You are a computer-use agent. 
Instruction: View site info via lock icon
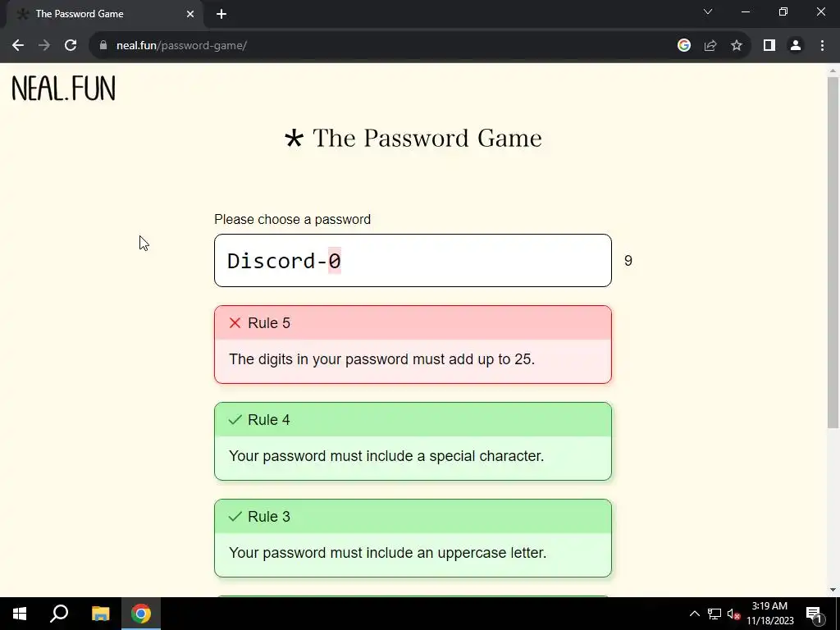coord(103,46)
